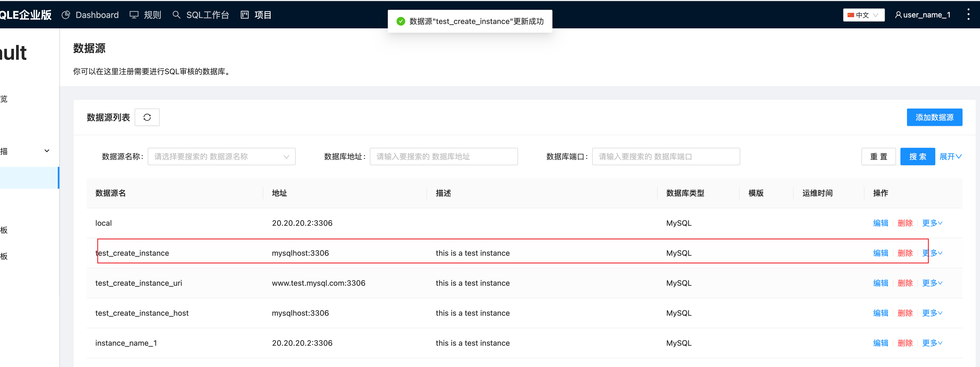The width and height of the screenshot is (980, 367).
Task: Collapse the 描 section in the sidebar
Action: click(47, 151)
